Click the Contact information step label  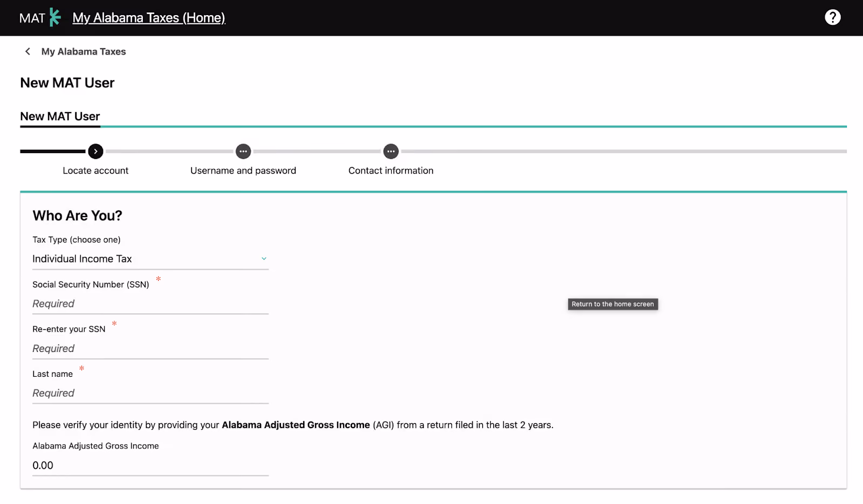(x=391, y=171)
